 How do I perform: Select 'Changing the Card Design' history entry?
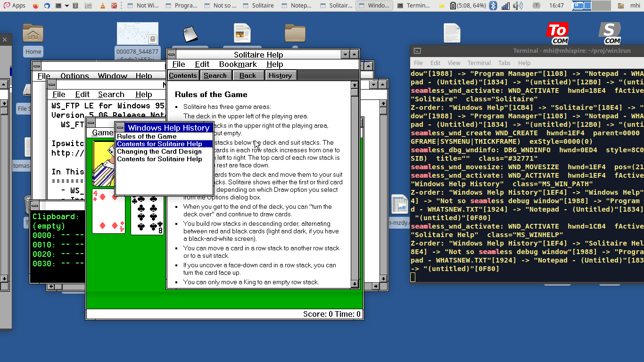click(159, 151)
